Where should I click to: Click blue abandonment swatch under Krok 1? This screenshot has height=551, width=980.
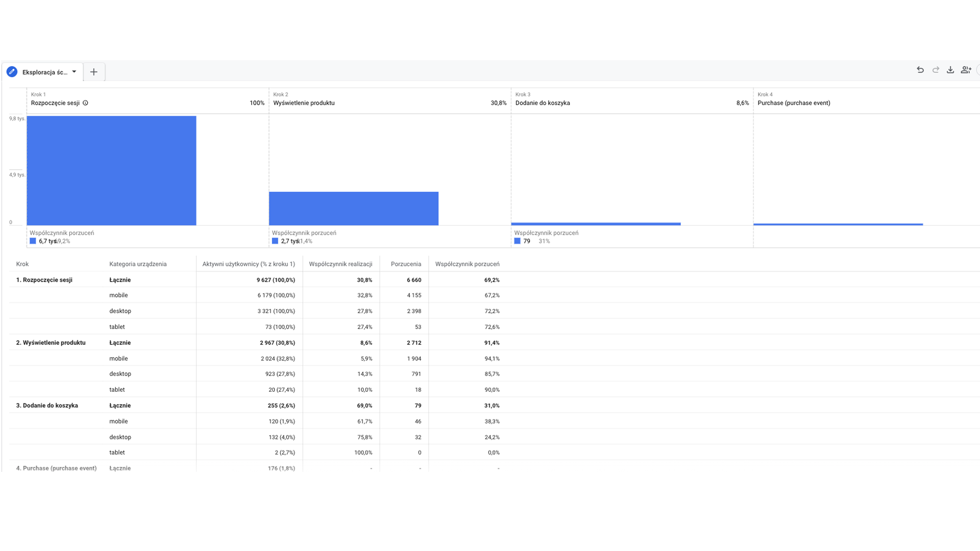click(x=33, y=241)
